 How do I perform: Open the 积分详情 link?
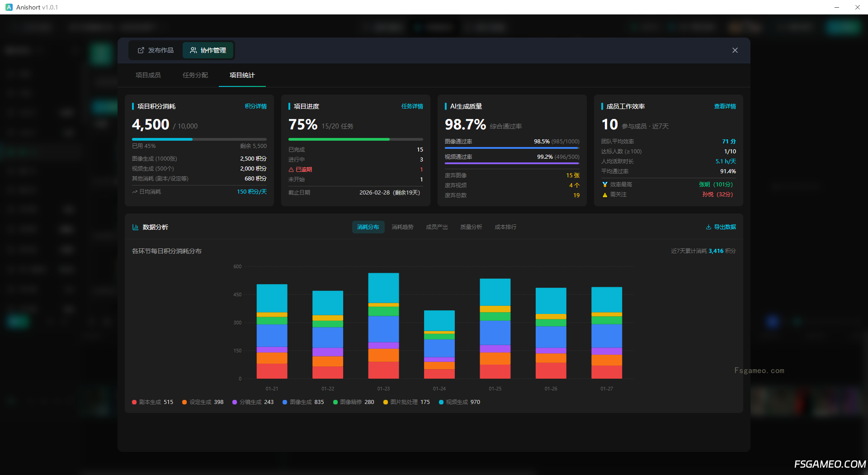tap(255, 106)
